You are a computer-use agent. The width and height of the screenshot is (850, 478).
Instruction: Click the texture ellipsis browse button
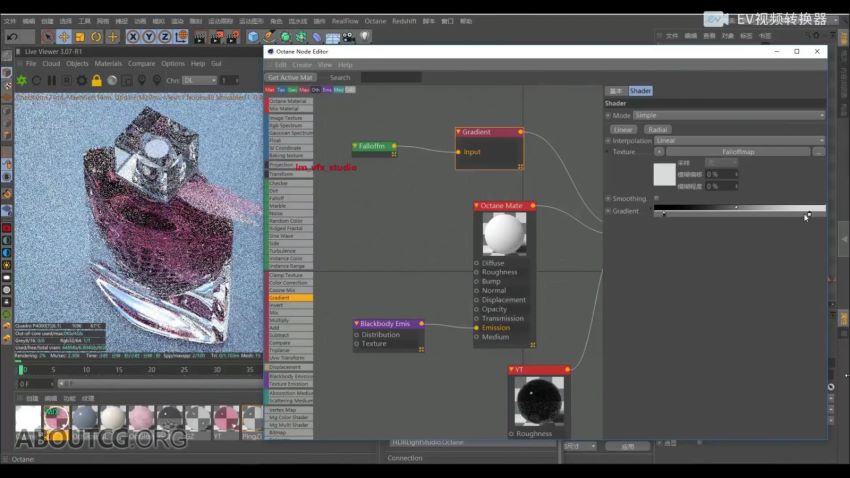pos(819,152)
